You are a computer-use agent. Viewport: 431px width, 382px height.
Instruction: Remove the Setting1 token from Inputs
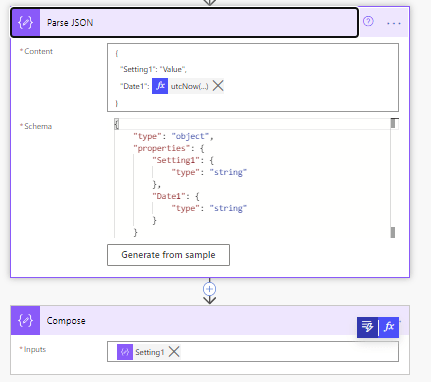click(x=174, y=352)
